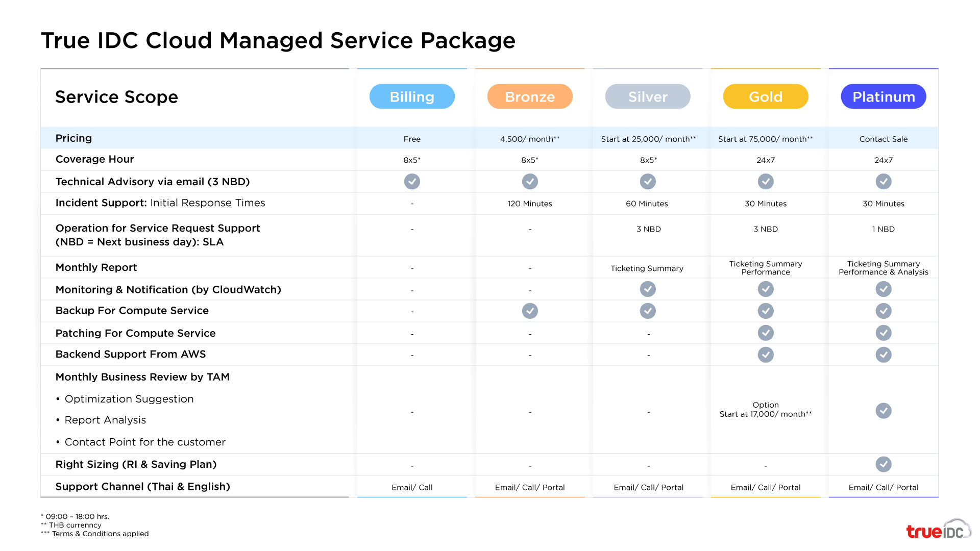Select the Monitoring & Notification checkmark for Silver

pyautogui.click(x=648, y=289)
